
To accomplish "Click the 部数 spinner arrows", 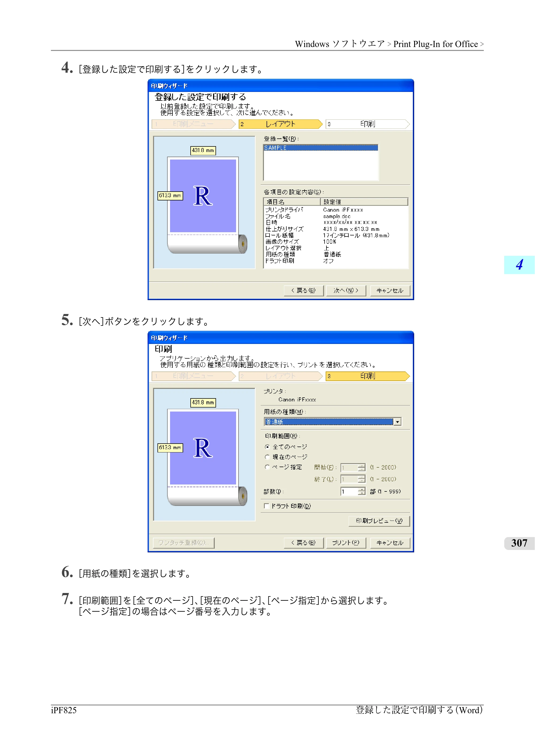I will coord(362,492).
